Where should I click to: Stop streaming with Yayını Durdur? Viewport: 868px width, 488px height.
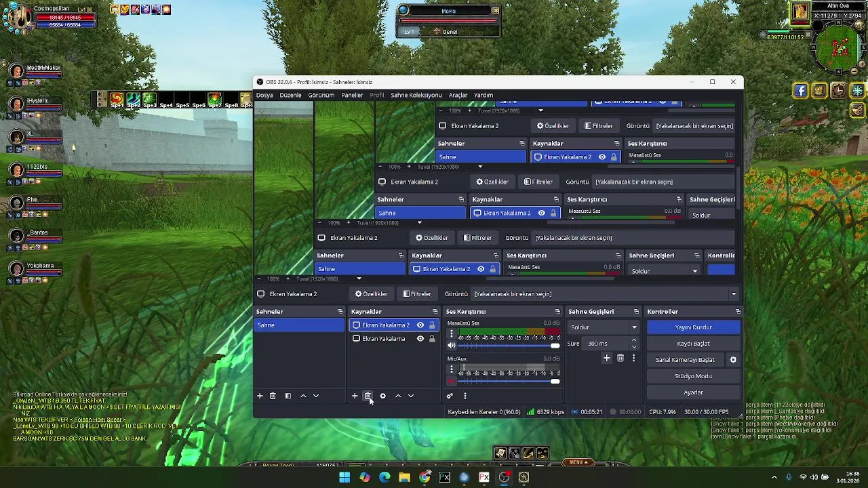click(x=693, y=327)
